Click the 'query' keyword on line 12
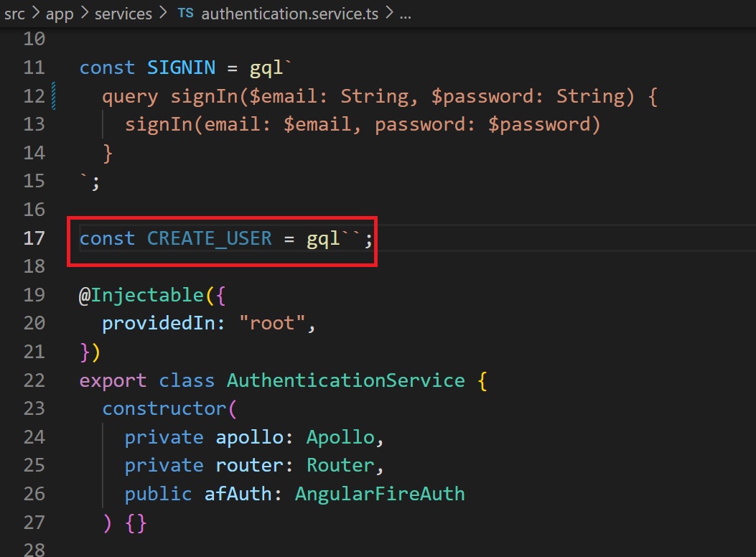 tap(130, 97)
